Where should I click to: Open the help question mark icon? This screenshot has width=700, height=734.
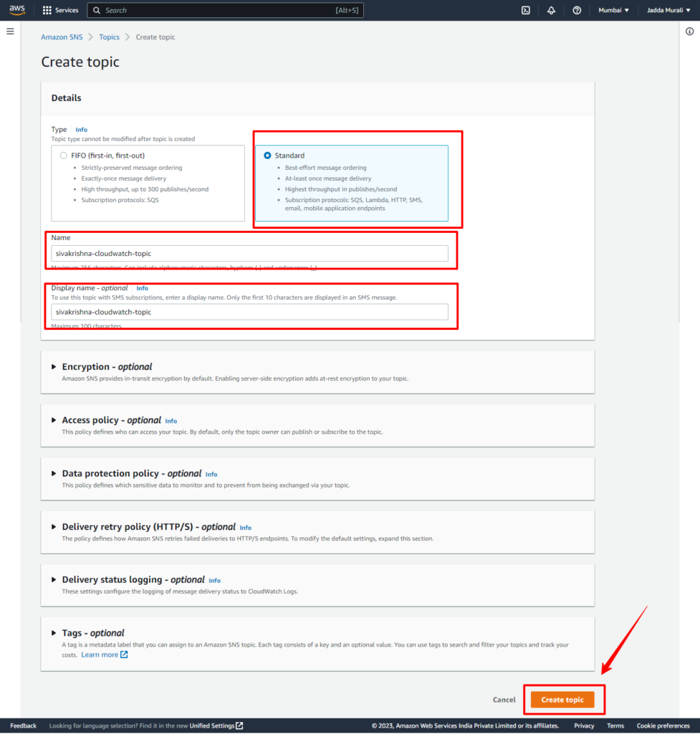pos(577,10)
